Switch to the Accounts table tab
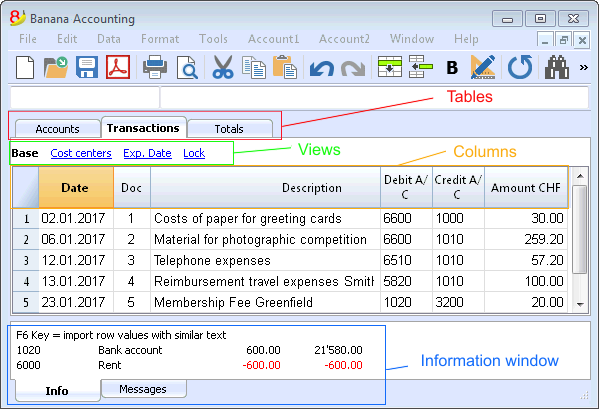 click(x=57, y=129)
